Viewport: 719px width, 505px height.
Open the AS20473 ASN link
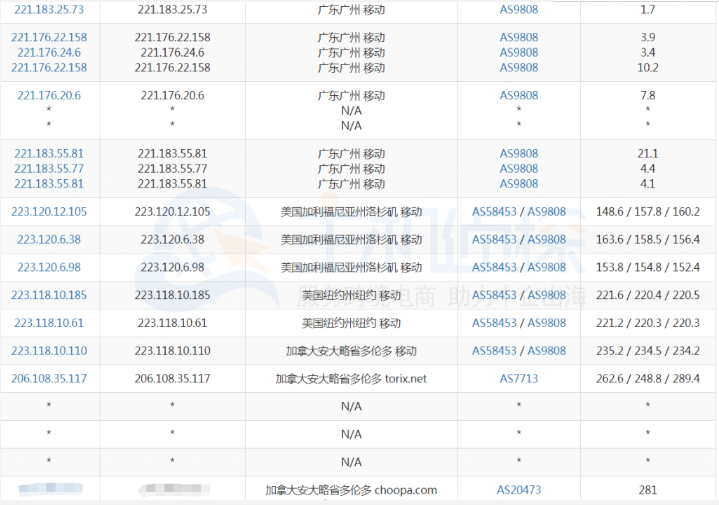518,490
